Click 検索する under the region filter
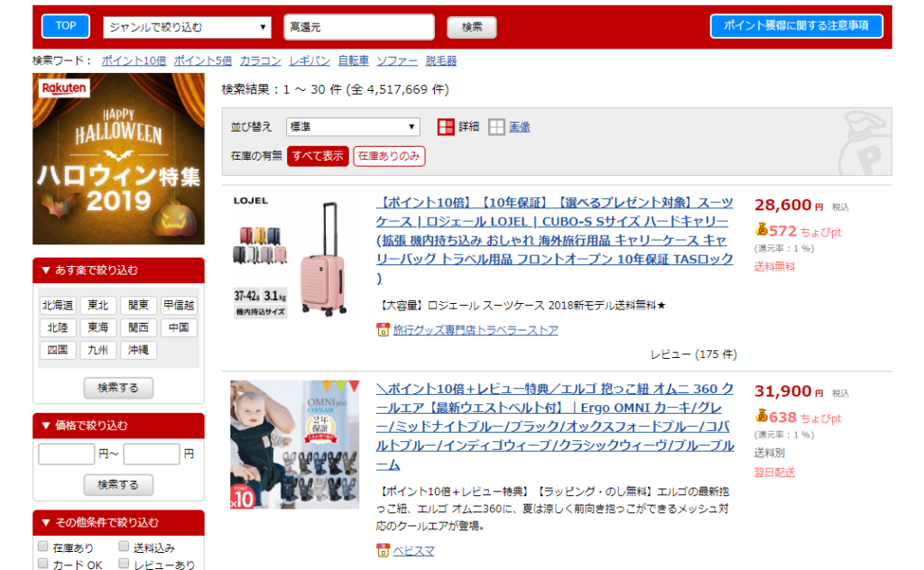 (118, 388)
